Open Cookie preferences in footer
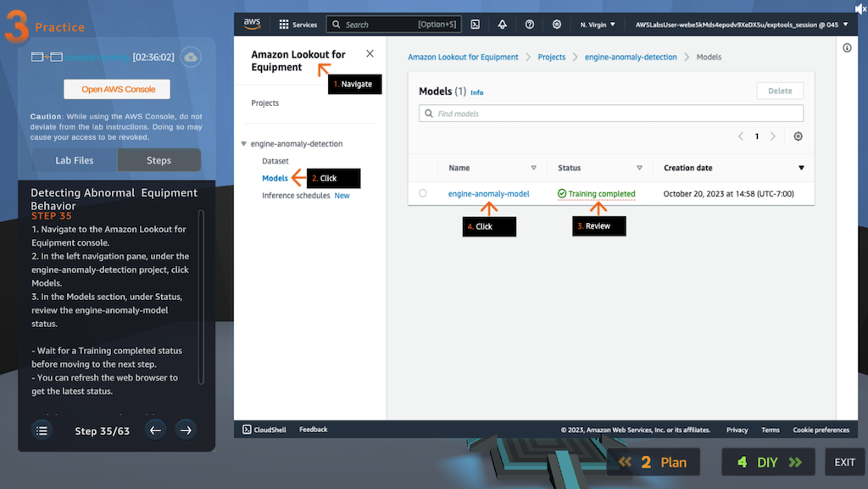 [x=821, y=430]
